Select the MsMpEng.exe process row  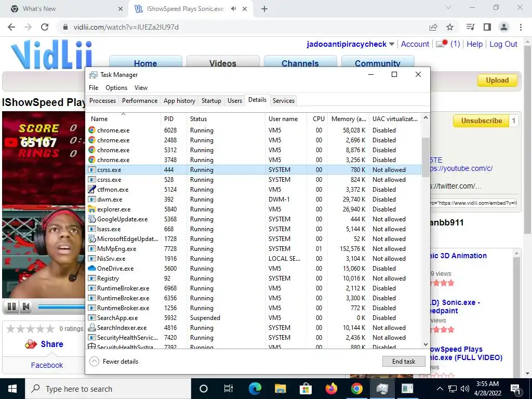click(254, 249)
